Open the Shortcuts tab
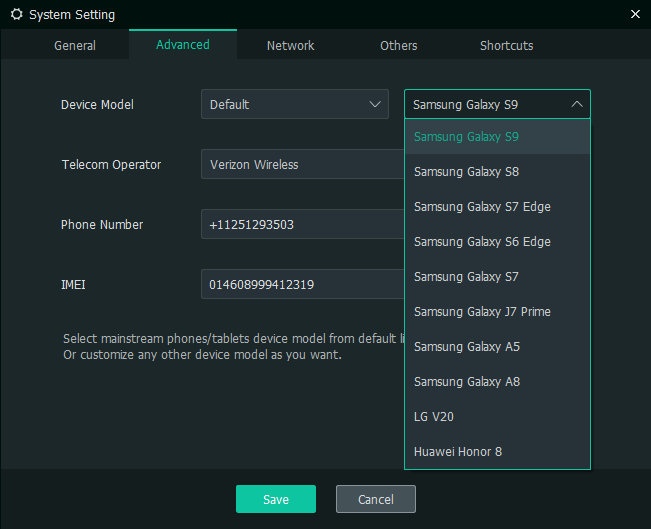The image size is (651, 529). click(x=506, y=45)
